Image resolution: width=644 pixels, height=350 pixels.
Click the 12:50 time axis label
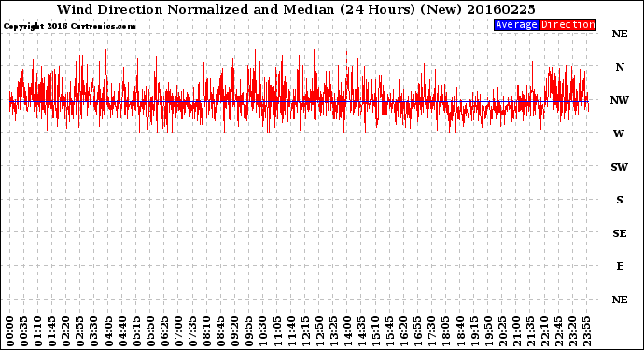319,331
